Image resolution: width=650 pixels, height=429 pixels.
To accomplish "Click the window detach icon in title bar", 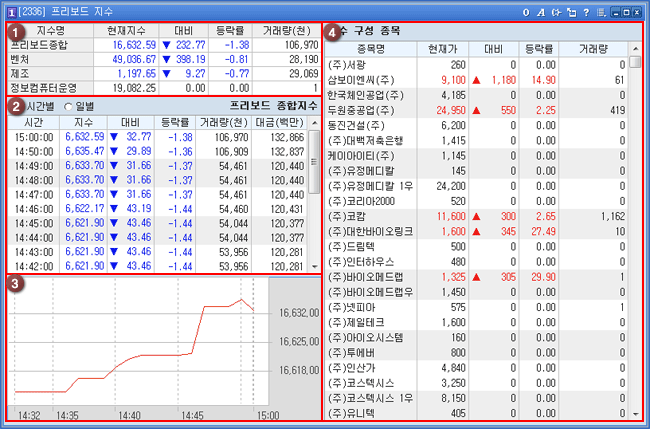I will 571,10.
